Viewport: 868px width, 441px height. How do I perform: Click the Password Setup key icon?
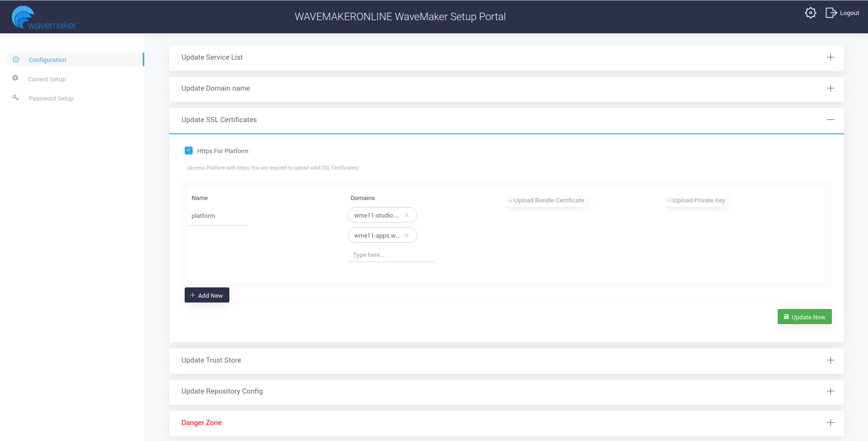[x=16, y=98]
